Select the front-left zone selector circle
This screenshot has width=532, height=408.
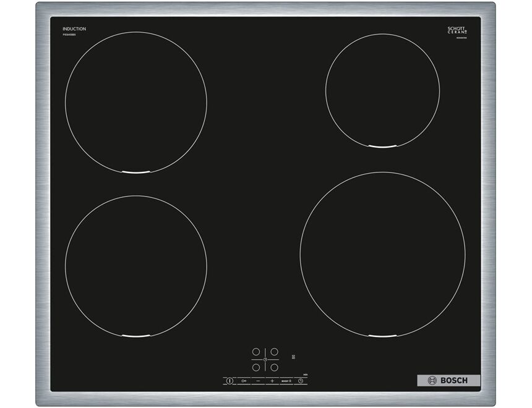(x=256, y=367)
